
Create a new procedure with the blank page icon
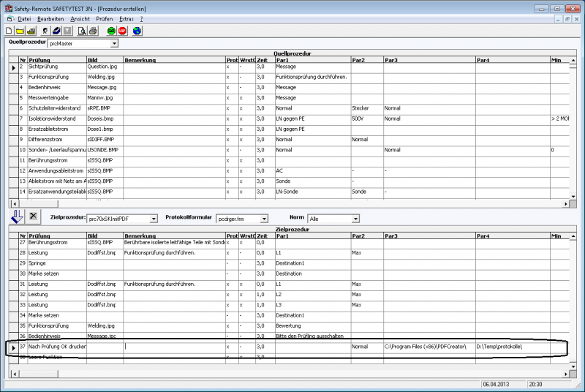pos(9,31)
